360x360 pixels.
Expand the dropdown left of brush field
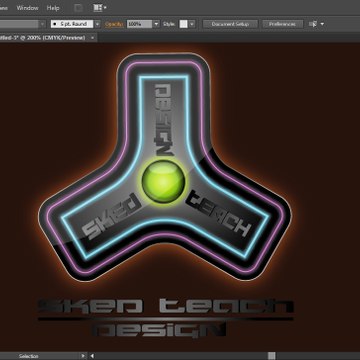click(x=42, y=24)
